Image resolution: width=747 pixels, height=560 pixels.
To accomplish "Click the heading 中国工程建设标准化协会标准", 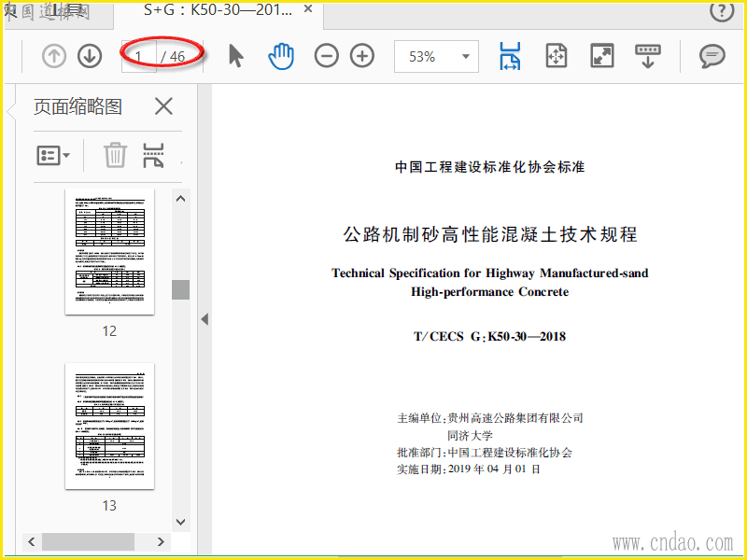I will click(x=489, y=167).
